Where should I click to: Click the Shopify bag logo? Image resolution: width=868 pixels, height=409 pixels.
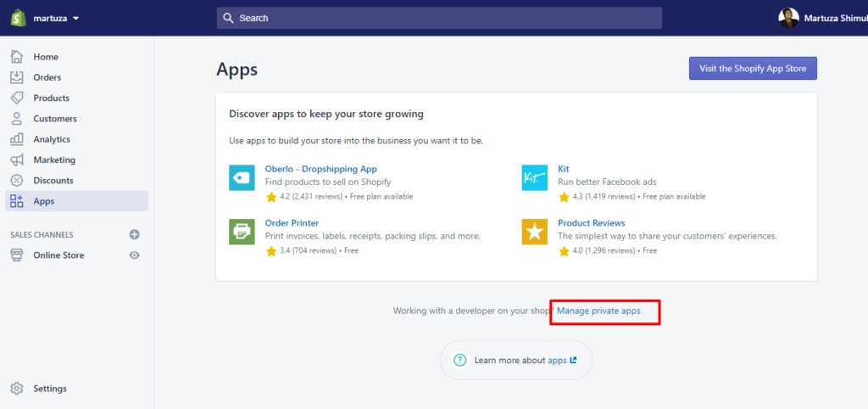19,18
